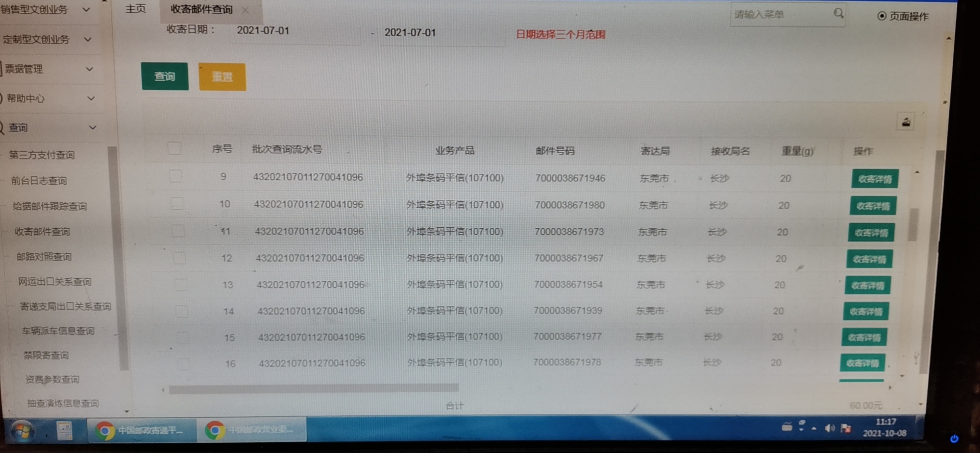This screenshot has width=980, height=453.
Task: Open 第三方支付查询 in sidebar
Action: (42, 155)
